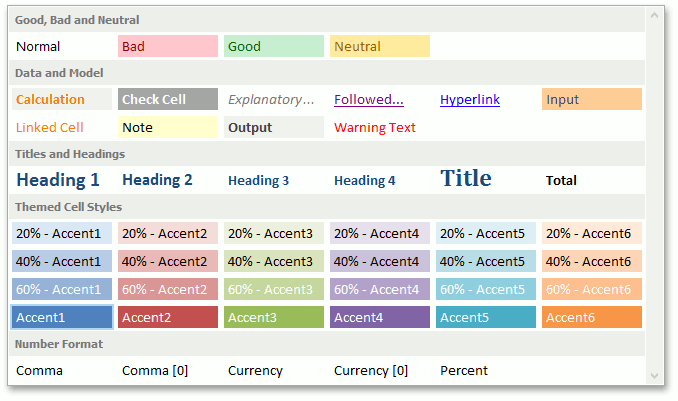
Task: Select the Note cell style
Action: (167, 127)
